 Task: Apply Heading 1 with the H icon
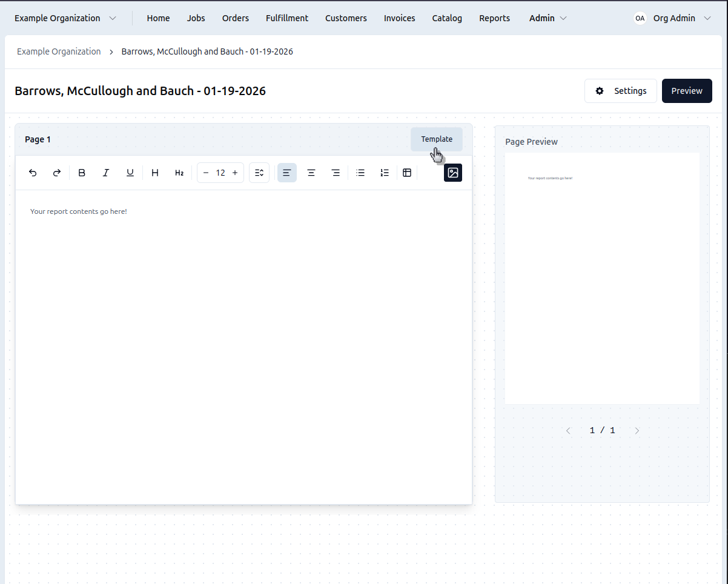click(x=155, y=173)
